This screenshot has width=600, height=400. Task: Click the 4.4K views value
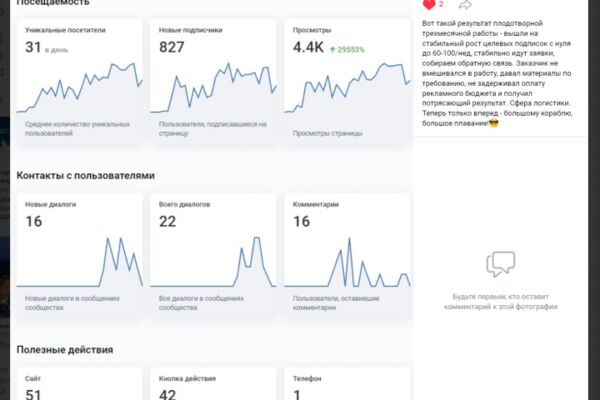click(x=308, y=47)
